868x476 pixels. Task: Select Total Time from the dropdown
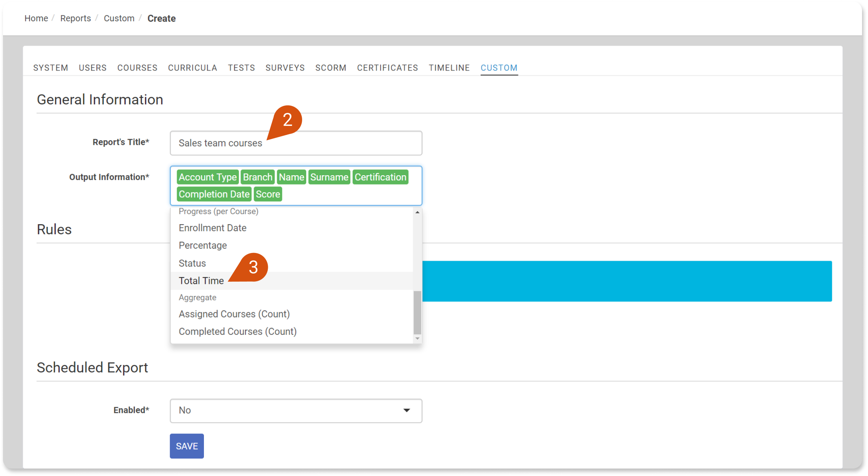(201, 281)
